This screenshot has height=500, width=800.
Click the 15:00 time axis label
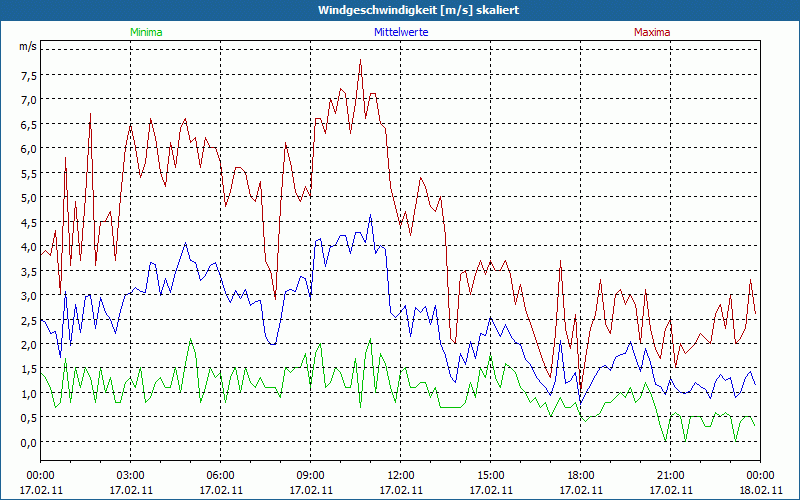point(491,476)
